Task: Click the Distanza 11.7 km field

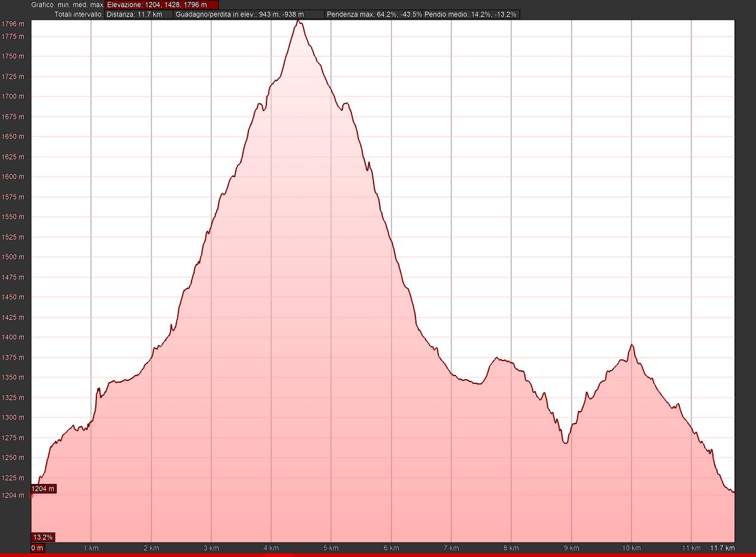Action: (139, 14)
